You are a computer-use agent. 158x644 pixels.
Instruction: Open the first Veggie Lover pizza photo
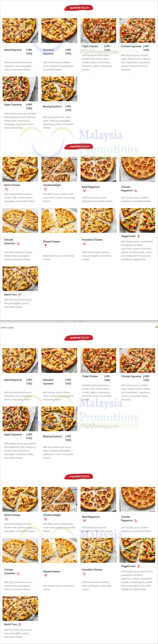(x=137, y=220)
